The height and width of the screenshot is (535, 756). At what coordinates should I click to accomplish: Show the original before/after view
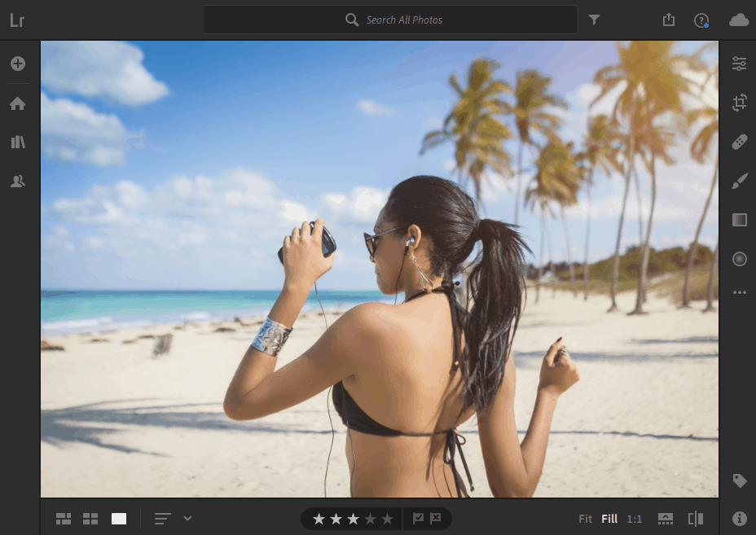695,519
